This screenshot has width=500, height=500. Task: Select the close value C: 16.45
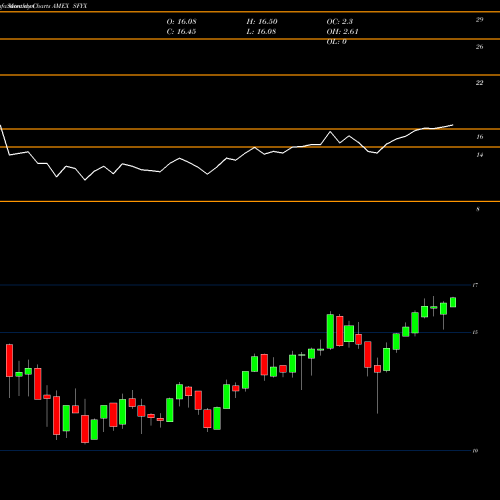[181, 32]
